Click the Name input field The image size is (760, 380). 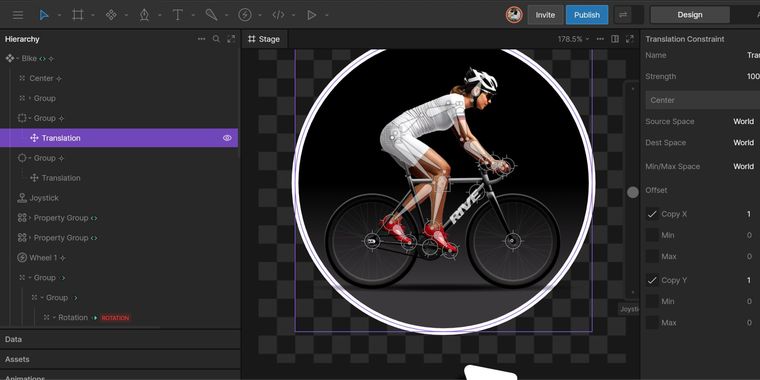pos(753,55)
